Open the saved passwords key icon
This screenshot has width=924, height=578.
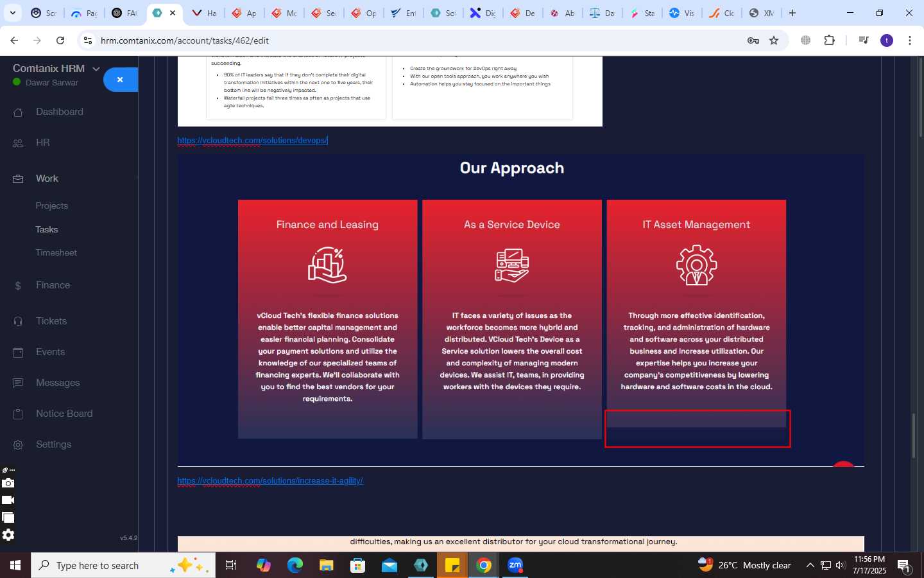point(753,40)
